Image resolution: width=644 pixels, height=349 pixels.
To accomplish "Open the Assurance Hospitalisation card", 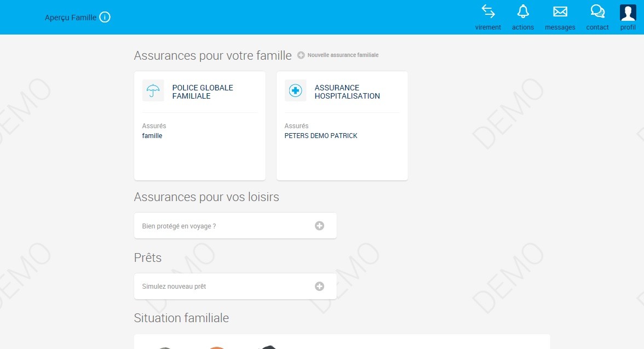I will click(342, 125).
